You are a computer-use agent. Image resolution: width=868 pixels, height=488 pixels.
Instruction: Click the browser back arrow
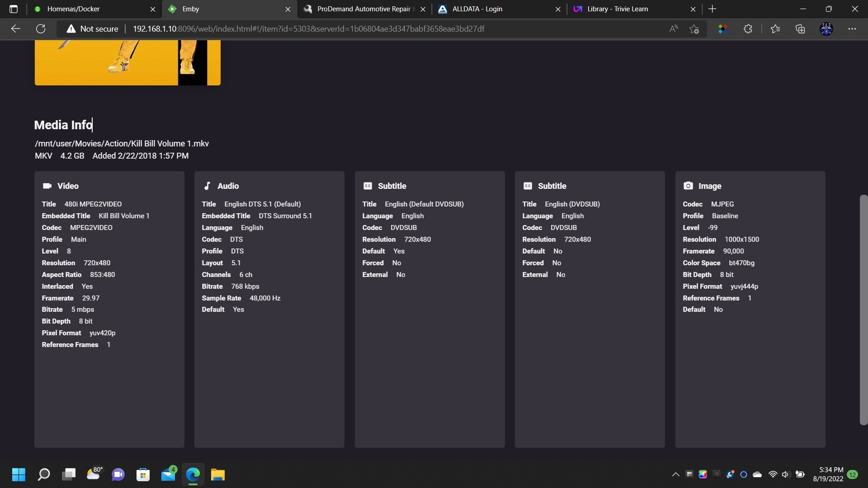(x=16, y=29)
